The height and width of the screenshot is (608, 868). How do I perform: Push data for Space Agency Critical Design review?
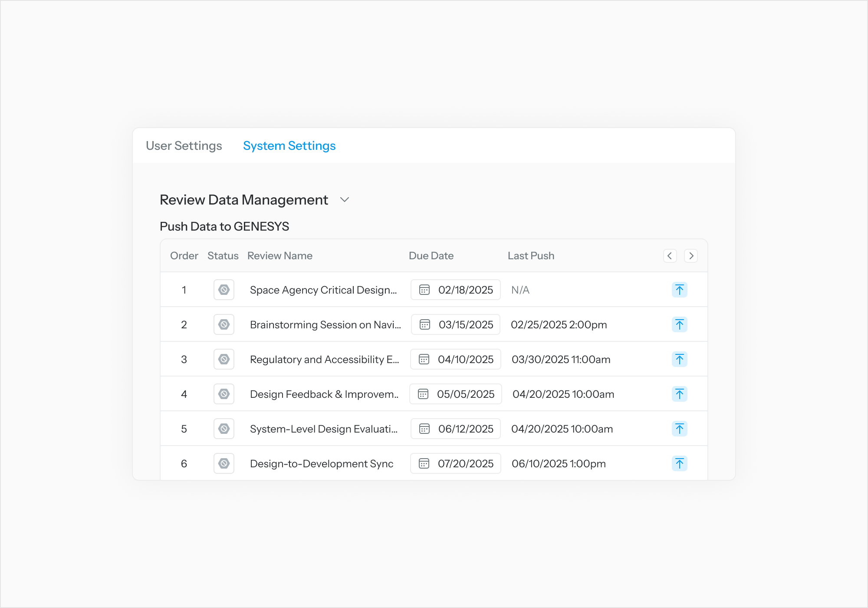click(679, 290)
